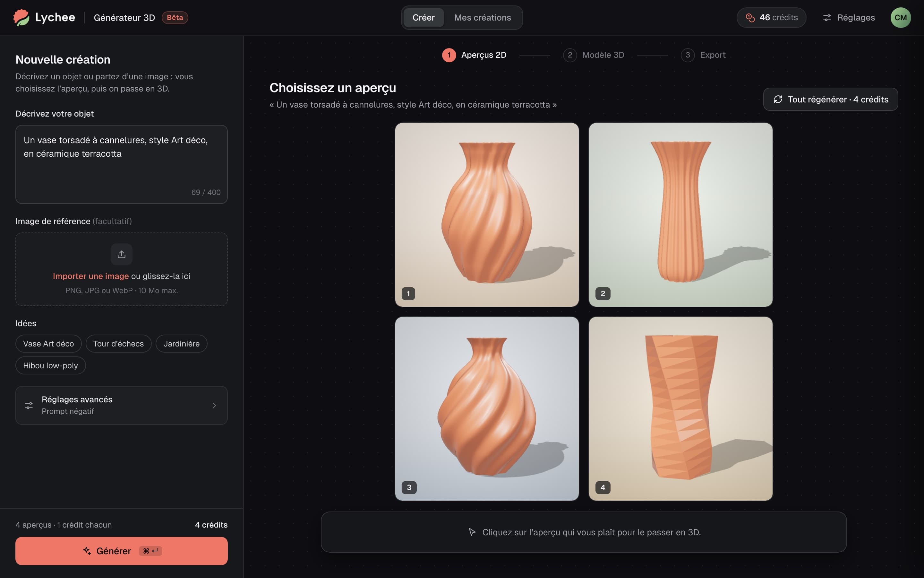Click Tout régénérer · 4 crédits button

(830, 100)
